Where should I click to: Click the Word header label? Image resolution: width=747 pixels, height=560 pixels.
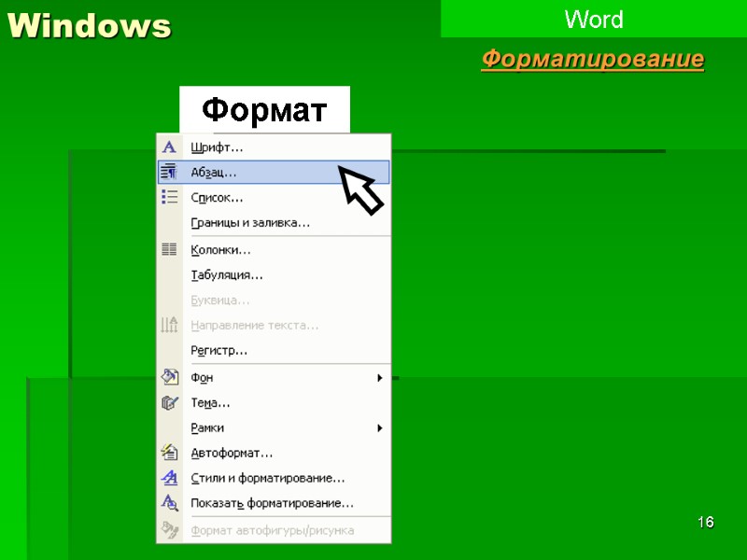coord(594,20)
